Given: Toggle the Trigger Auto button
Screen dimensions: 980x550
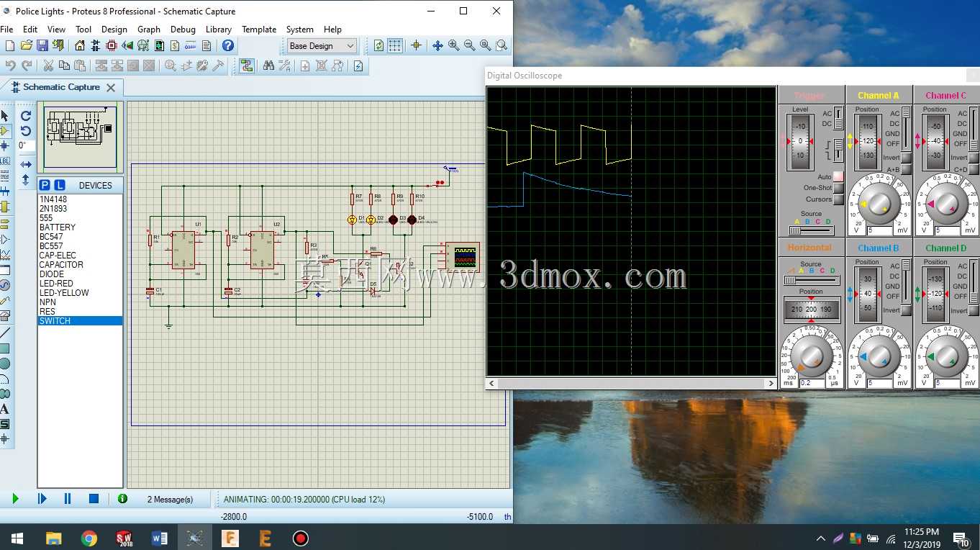Looking at the screenshot, I should coord(838,177).
